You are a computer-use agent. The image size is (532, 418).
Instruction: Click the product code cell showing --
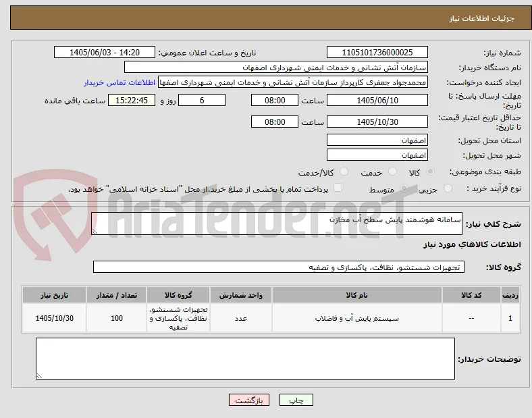point(471,318)
